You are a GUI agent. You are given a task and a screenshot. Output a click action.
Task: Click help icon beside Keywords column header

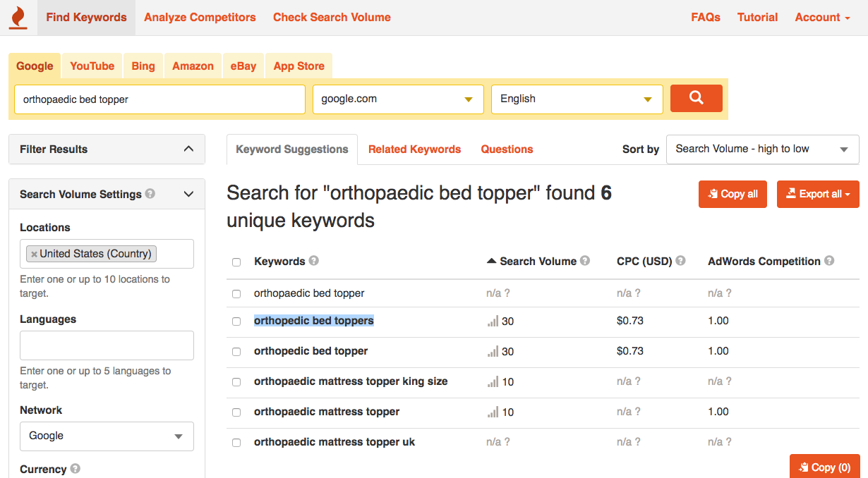click(314, 260)
